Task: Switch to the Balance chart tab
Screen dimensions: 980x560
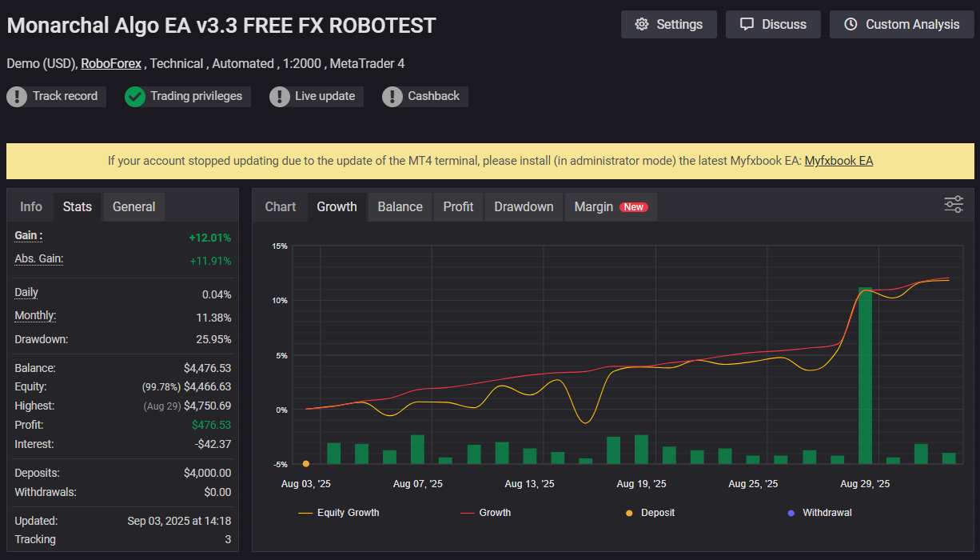Action: 400,206
